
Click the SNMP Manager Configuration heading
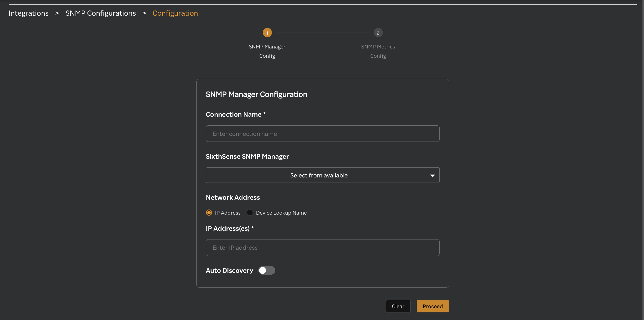click(256, 94)
